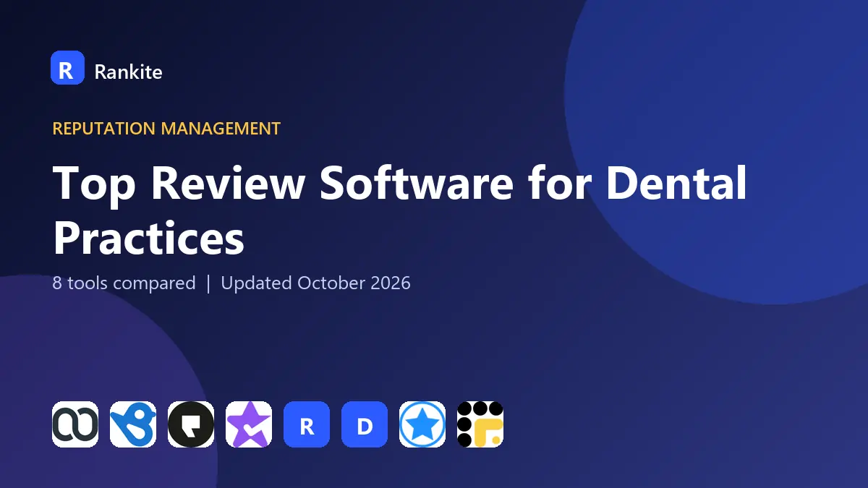868x488 pixels.
Task: Click the black circle speech-bubble logo icon
Action: pyautogui.click(x=191, y=424)
